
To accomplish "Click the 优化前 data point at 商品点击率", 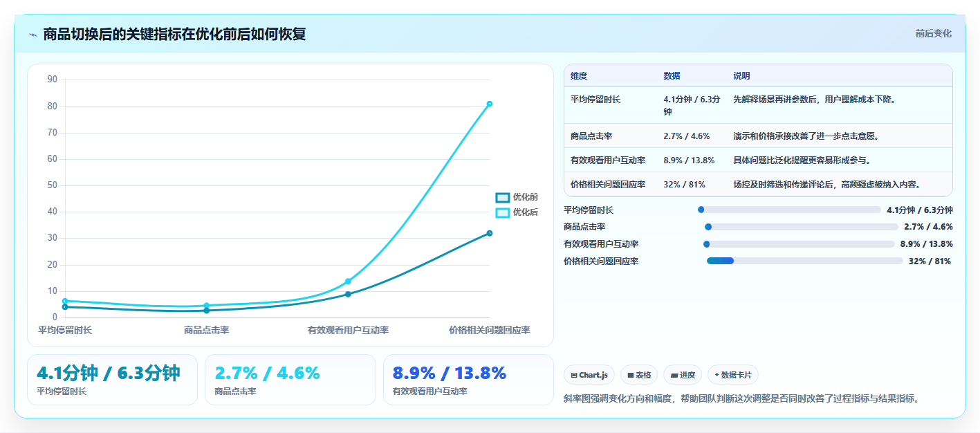I will (x=206, y=311).
